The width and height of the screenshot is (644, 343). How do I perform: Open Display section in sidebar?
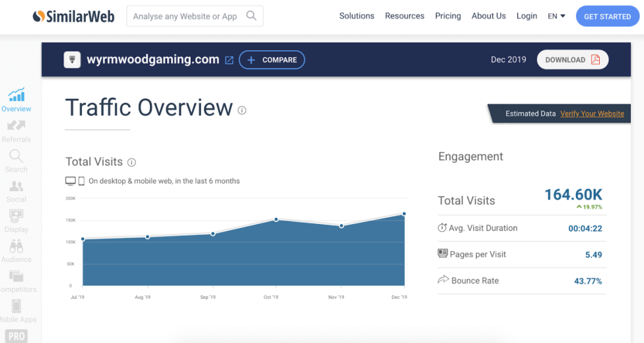16,217
